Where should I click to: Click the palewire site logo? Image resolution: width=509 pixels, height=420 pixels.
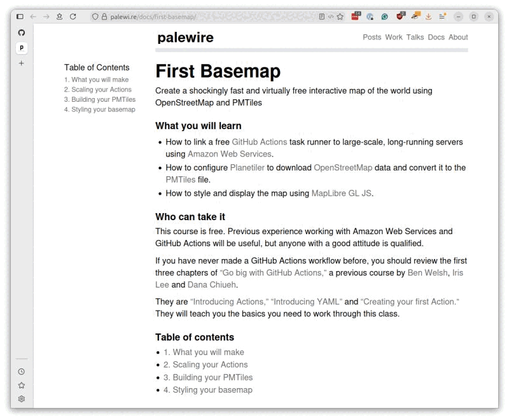tap(185, 38)
